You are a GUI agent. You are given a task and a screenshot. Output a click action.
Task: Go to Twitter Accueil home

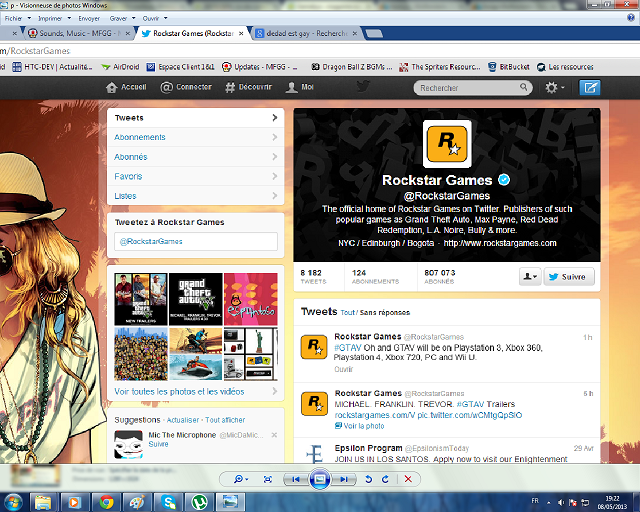coord(126,87)
